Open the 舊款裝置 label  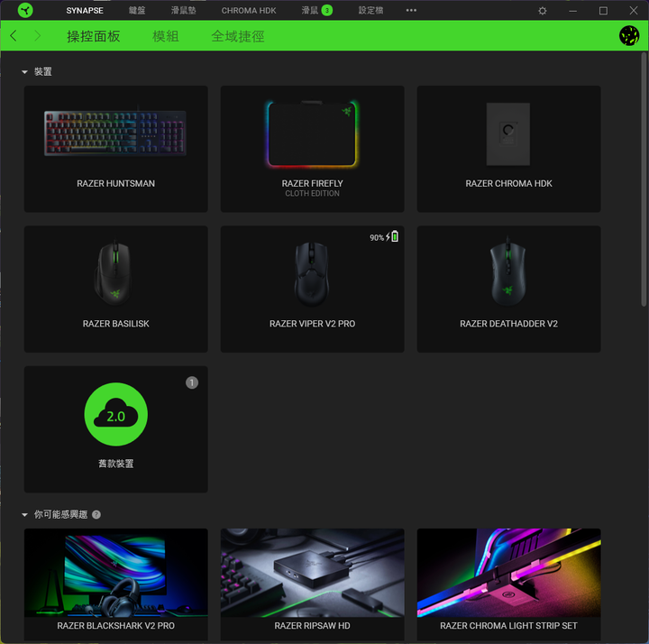116,464
